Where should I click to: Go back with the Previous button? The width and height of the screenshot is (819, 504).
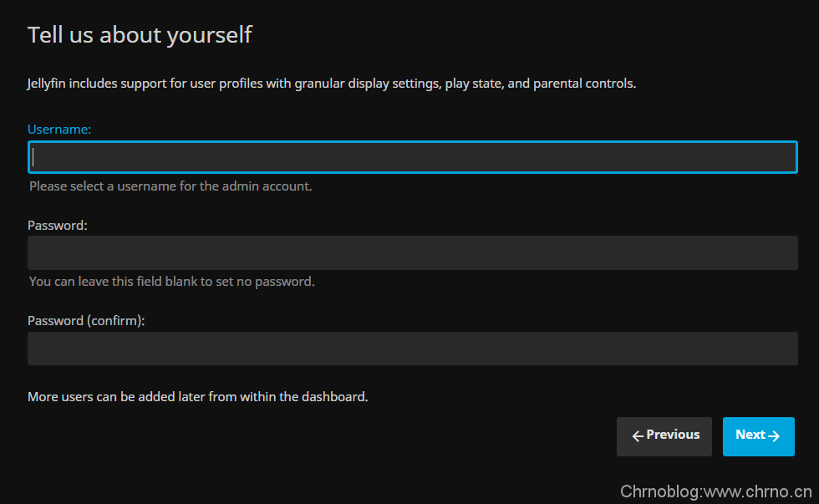(664, 436)
